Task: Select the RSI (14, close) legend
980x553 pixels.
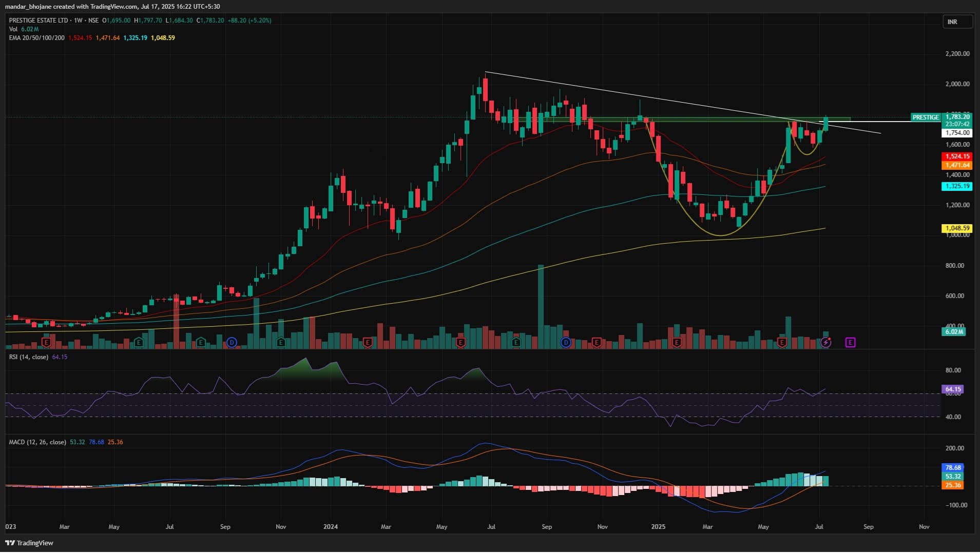Action: (29, 357)
